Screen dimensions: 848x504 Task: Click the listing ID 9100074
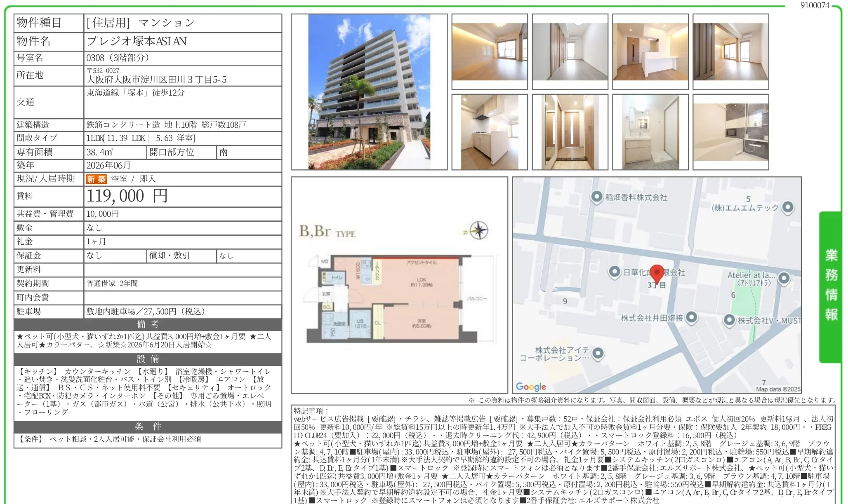click(x=815, y=5)
